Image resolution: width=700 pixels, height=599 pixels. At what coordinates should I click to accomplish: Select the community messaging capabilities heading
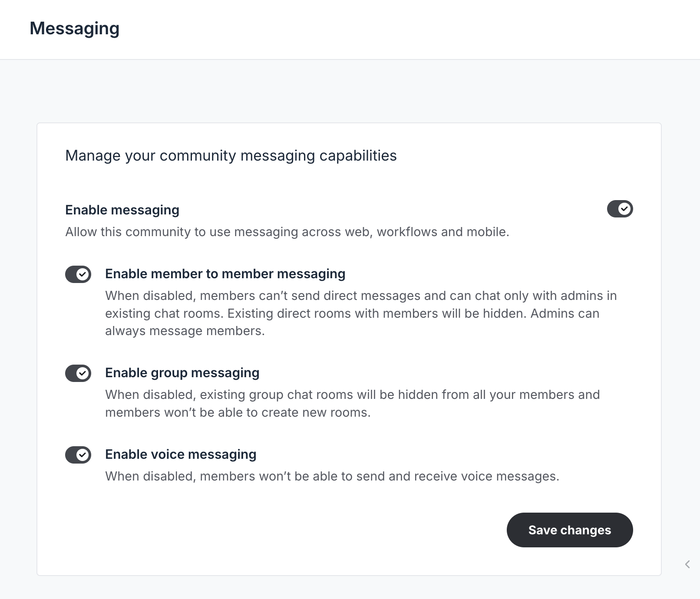point(231,155)
